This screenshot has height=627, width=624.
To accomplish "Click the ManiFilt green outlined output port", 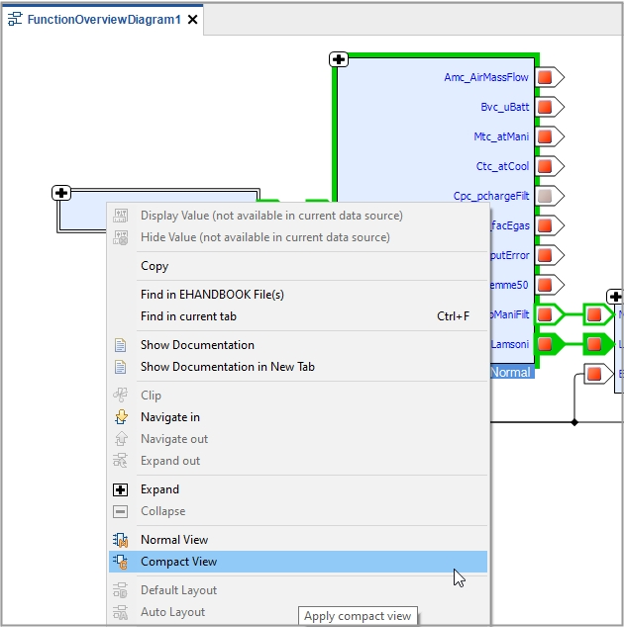I will click(550, 315).
